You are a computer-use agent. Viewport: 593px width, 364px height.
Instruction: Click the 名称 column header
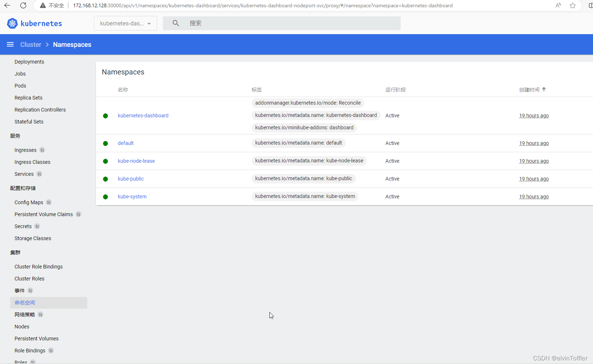pos(123,90)
